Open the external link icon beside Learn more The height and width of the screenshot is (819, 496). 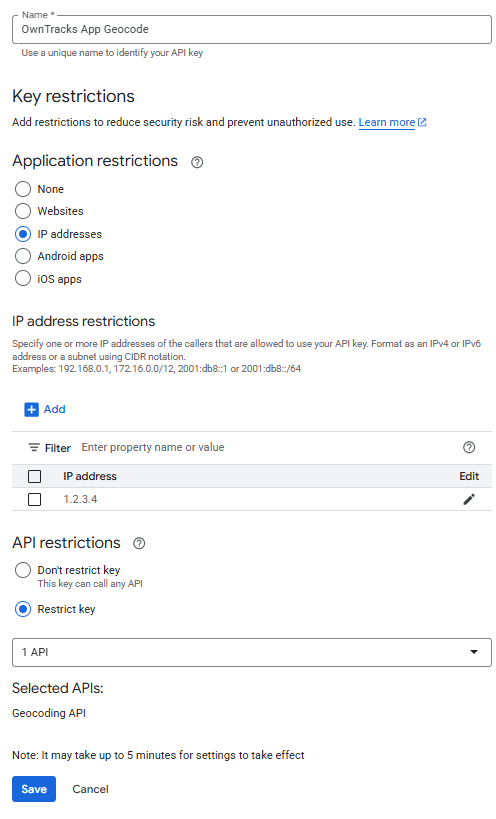pyautogui.click(x=422, y=122)
